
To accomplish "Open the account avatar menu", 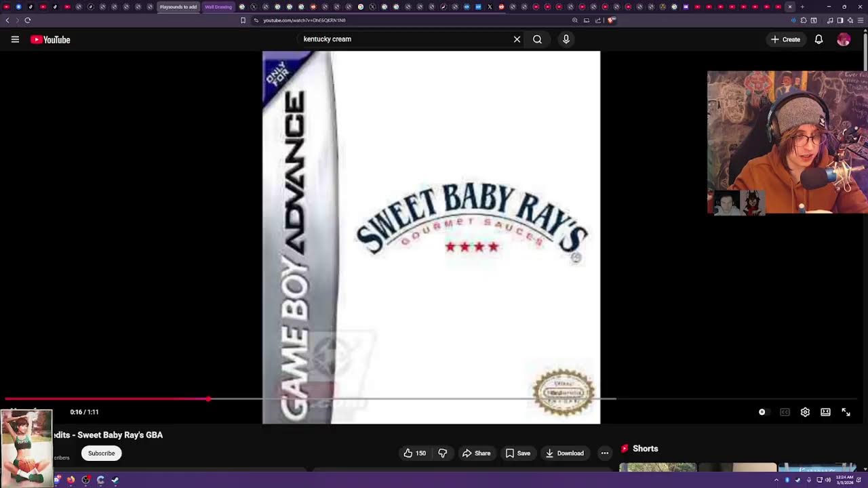I will point(844,39).
